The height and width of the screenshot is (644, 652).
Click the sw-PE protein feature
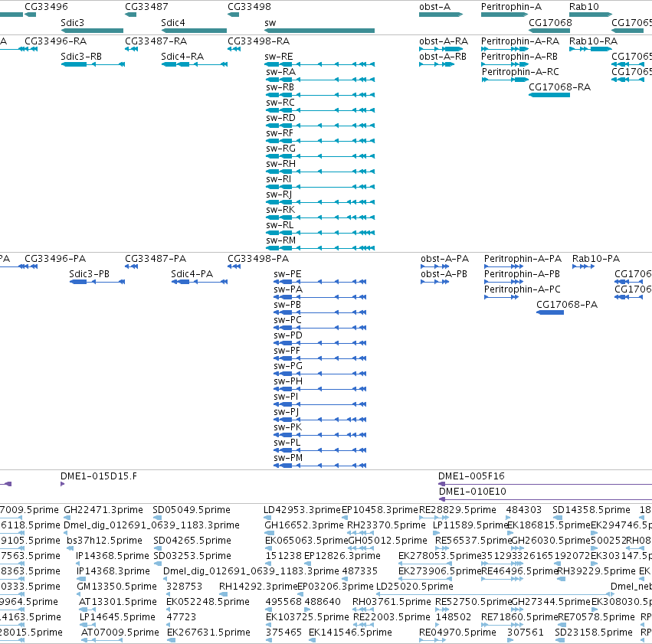(x=319, y=282)
